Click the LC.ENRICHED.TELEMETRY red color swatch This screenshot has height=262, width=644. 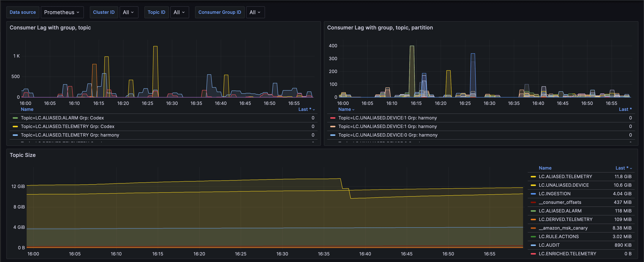533,254
